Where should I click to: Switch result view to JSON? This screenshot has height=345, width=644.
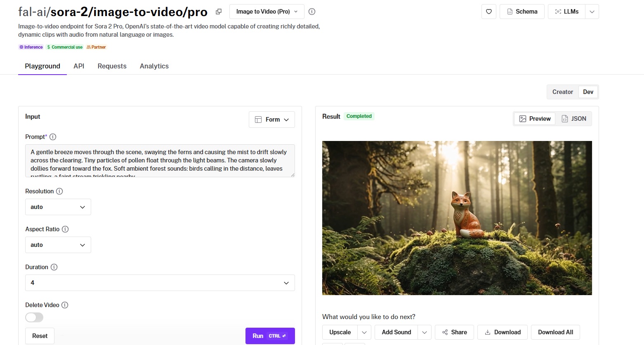point(573,119)
